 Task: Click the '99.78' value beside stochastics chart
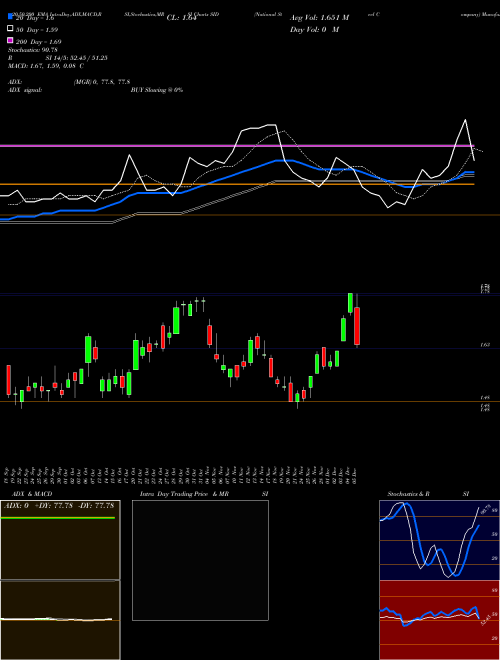tap(486, 509)
